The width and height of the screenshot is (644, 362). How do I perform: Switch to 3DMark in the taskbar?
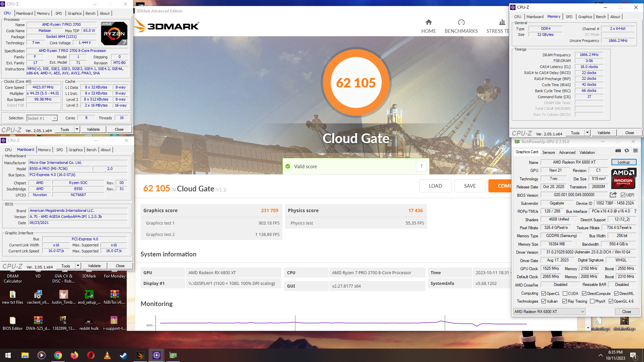140,355
